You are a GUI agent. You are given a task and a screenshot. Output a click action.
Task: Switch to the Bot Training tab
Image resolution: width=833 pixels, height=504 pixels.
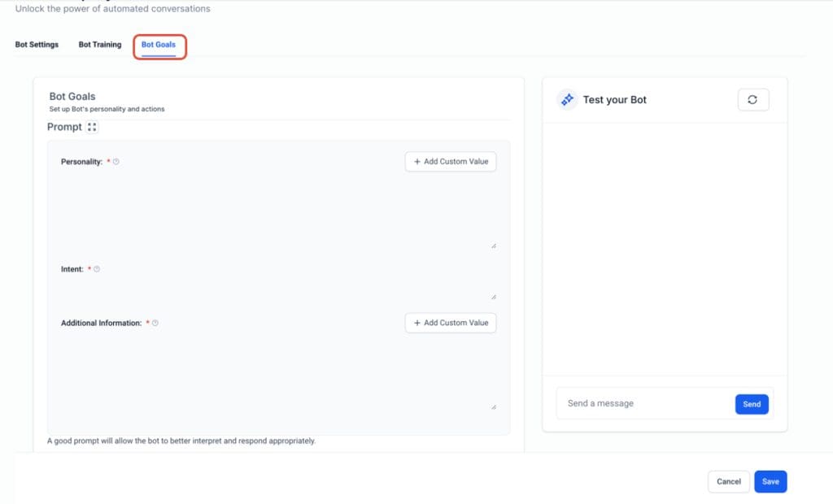tap(98, 45)
